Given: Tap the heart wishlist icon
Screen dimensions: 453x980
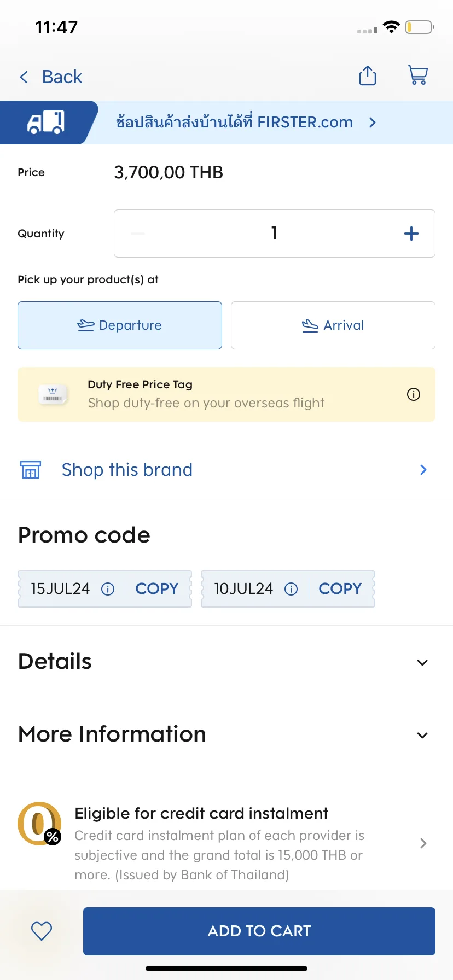Looking at the screenshot, I should pyautogui.click(x=42, y=931).
